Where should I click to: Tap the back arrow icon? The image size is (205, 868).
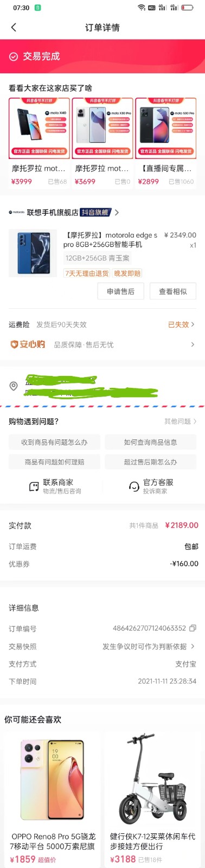coord(14,27)
